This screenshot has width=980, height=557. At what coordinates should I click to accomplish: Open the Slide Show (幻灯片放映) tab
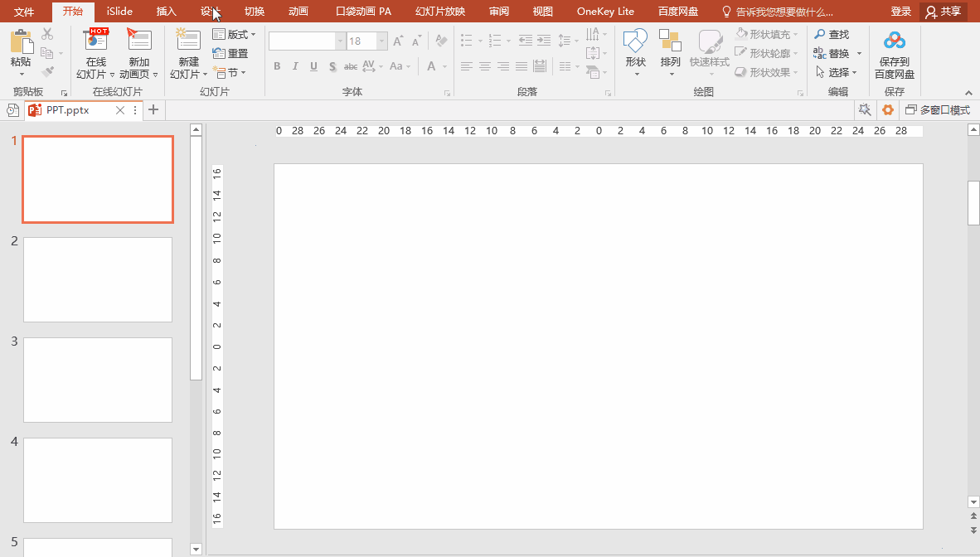440,12
